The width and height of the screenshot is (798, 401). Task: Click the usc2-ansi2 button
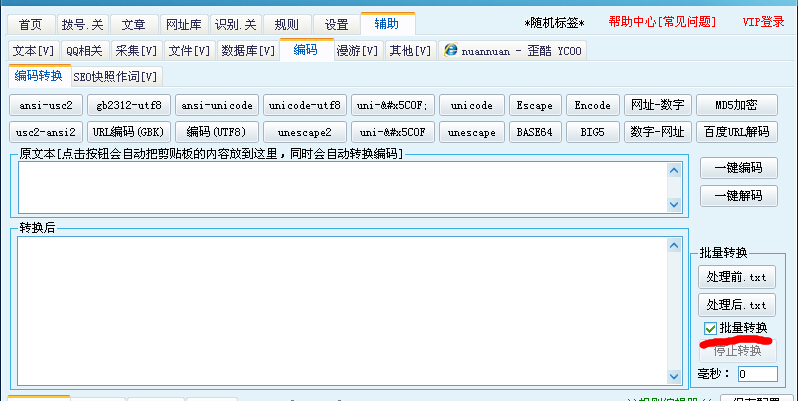46,132
